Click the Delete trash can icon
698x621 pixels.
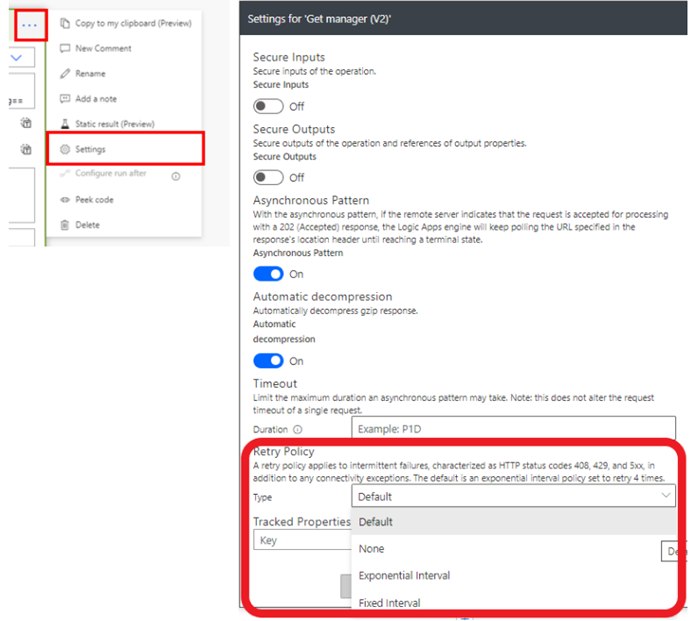click(x=65, y=225)
